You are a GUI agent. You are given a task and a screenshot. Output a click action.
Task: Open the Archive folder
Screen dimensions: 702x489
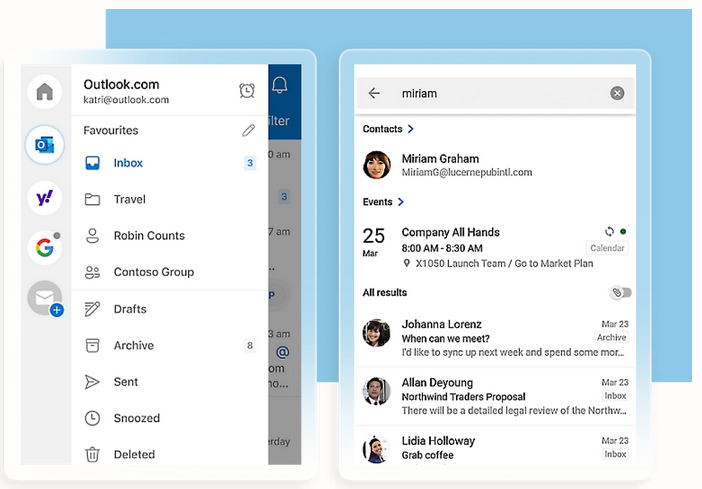[133, 345]
